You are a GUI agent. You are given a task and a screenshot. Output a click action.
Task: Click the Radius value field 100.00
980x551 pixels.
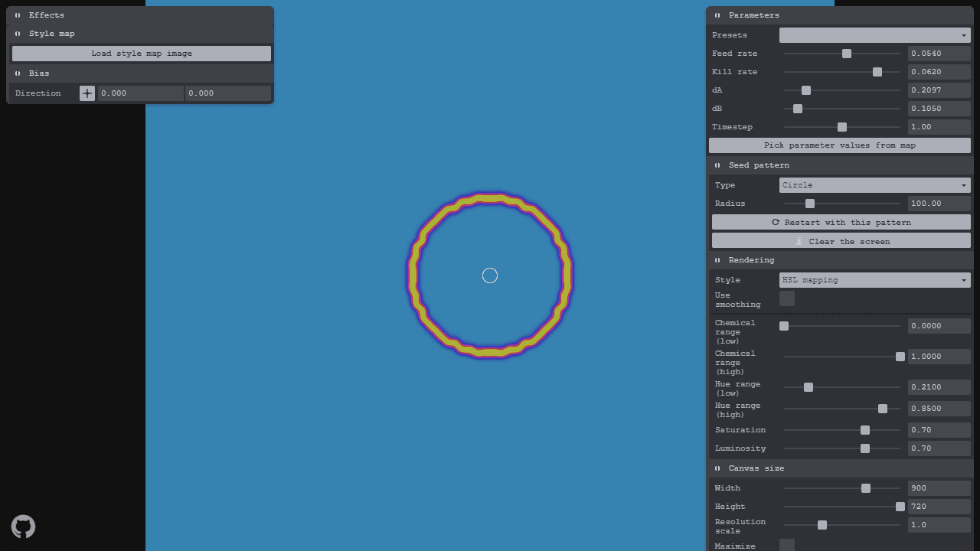939,204
